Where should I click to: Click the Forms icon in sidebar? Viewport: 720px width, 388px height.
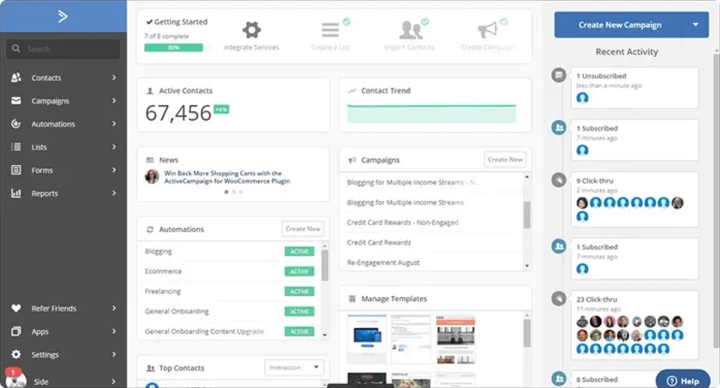16,170
